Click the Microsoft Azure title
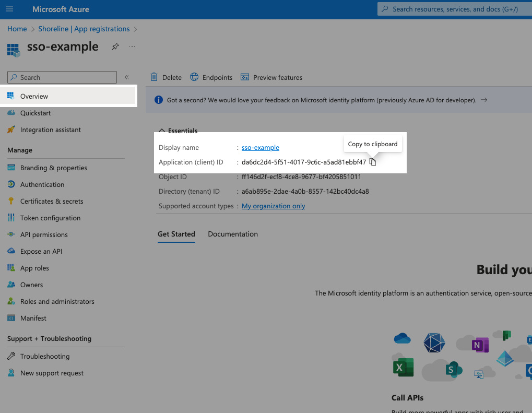Screen dimensions: 532x413 click(61, 9)
